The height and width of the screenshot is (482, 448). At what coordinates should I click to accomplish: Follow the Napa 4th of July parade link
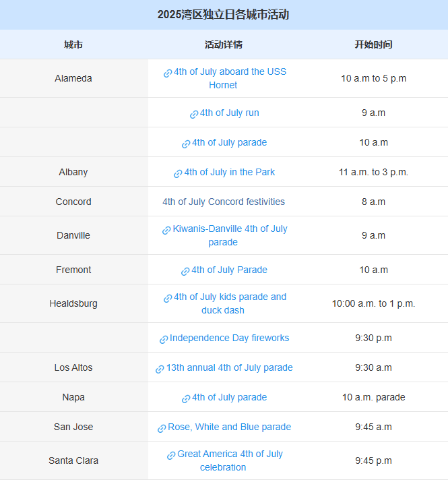[229, 397]
